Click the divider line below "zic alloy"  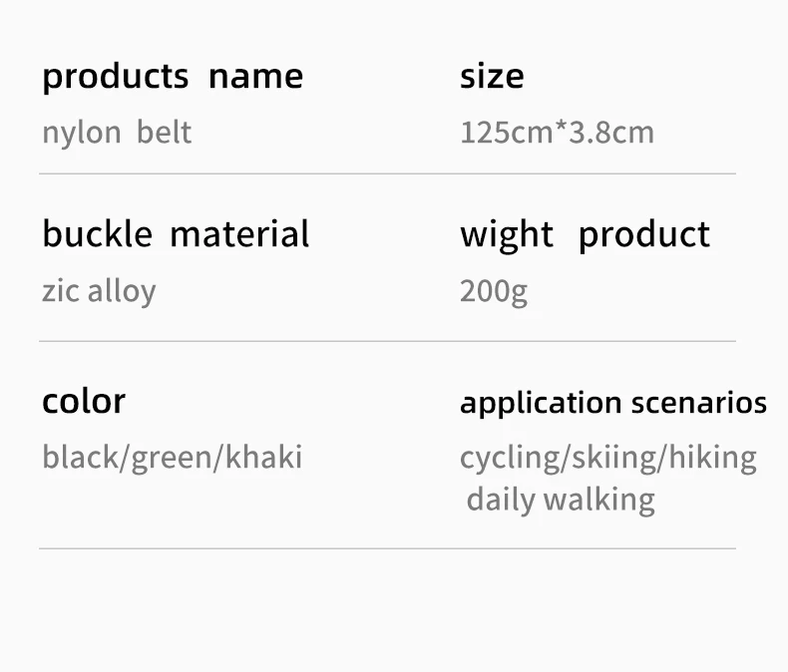pos(387,341)
